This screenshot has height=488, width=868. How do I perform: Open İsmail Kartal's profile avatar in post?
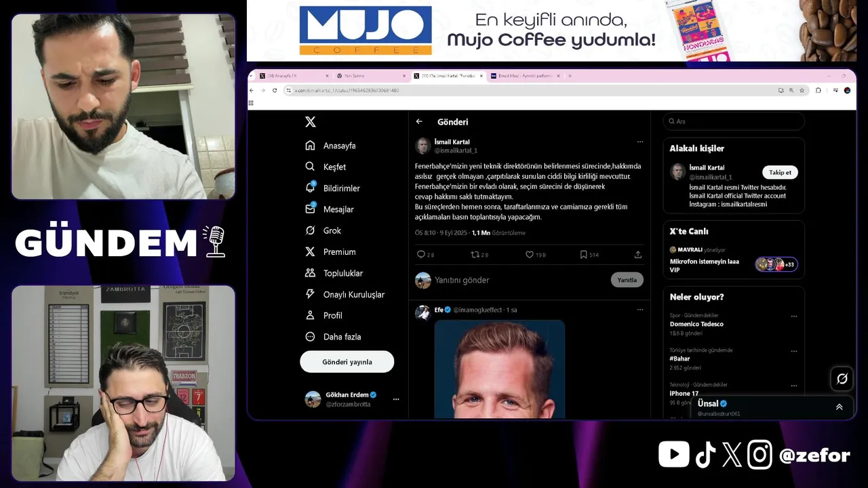[x=423, y=146]
